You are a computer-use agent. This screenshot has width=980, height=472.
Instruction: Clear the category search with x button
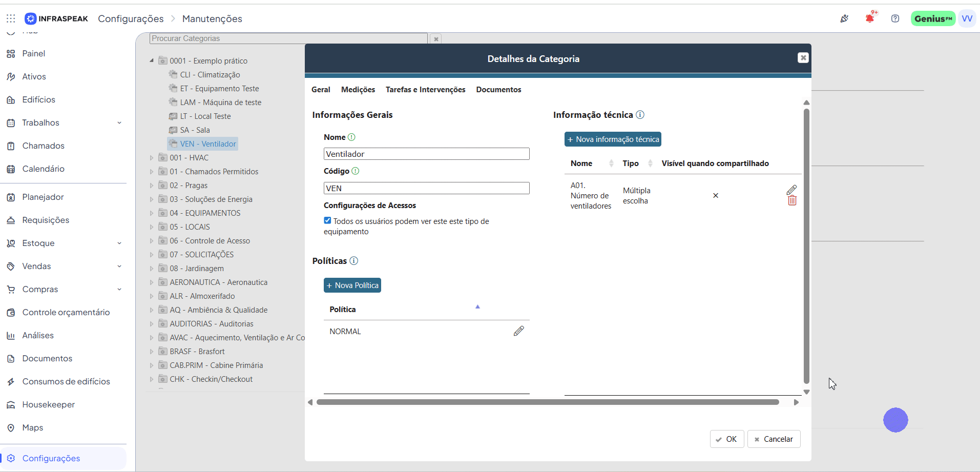pyautogui.click(x=436, y=39)
